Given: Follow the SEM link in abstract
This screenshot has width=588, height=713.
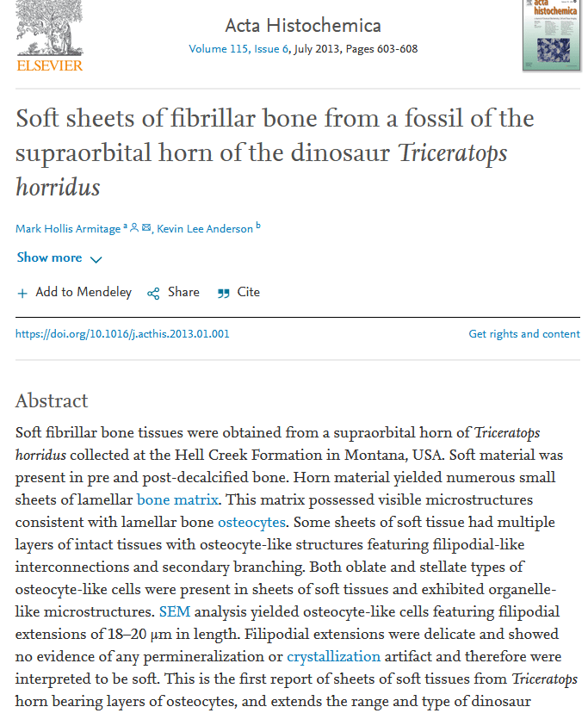Looking at the screenshot, I should tap(173, 611).
